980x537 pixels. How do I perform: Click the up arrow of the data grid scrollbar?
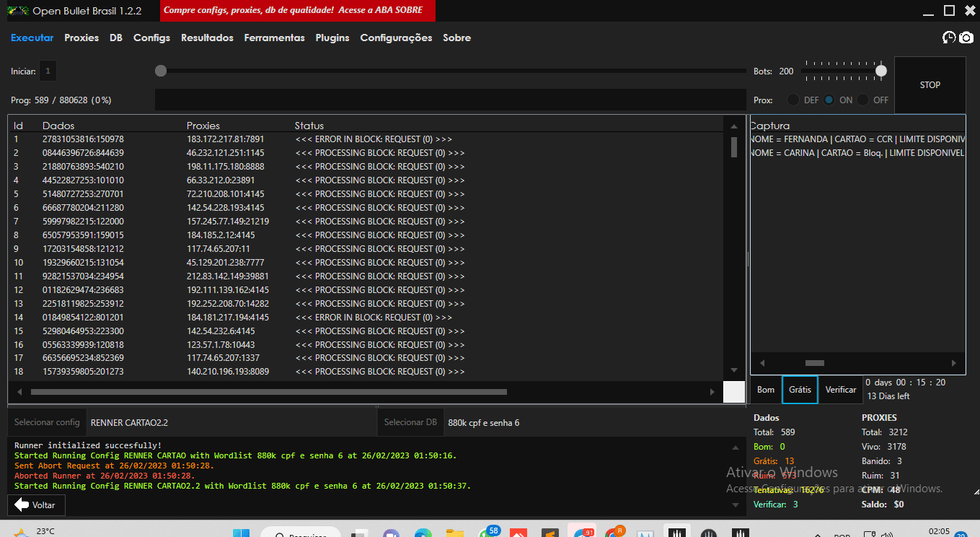(x=734, y=126)
